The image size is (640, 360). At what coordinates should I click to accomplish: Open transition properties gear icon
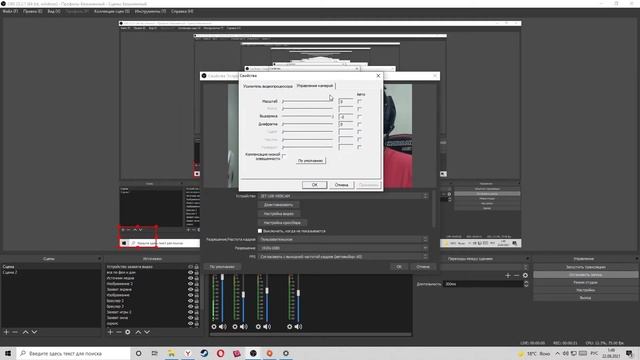click(x=525, y=276)
